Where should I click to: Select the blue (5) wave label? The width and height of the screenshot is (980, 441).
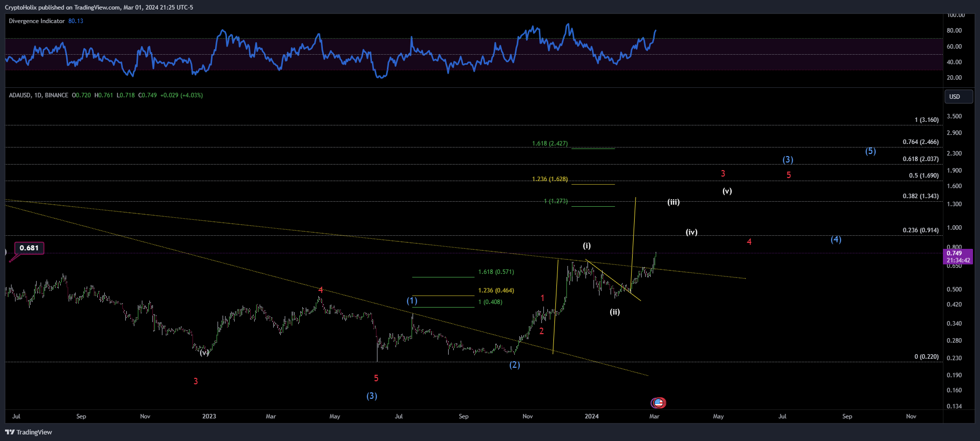[x=871, y=151]
